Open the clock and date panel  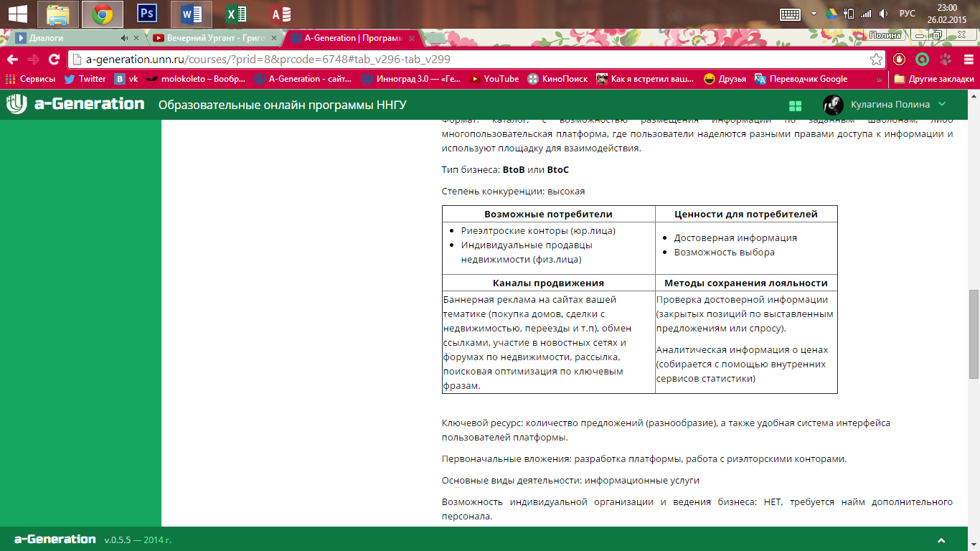click(x=947, y=14)
